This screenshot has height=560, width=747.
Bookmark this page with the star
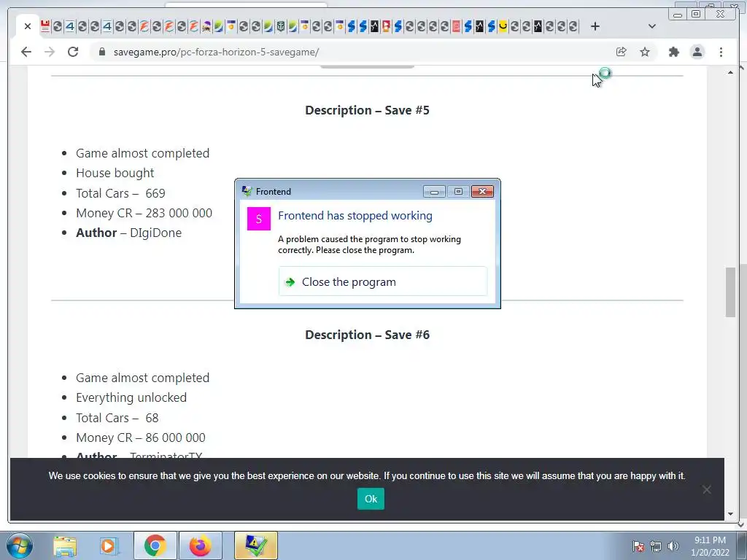645,52
